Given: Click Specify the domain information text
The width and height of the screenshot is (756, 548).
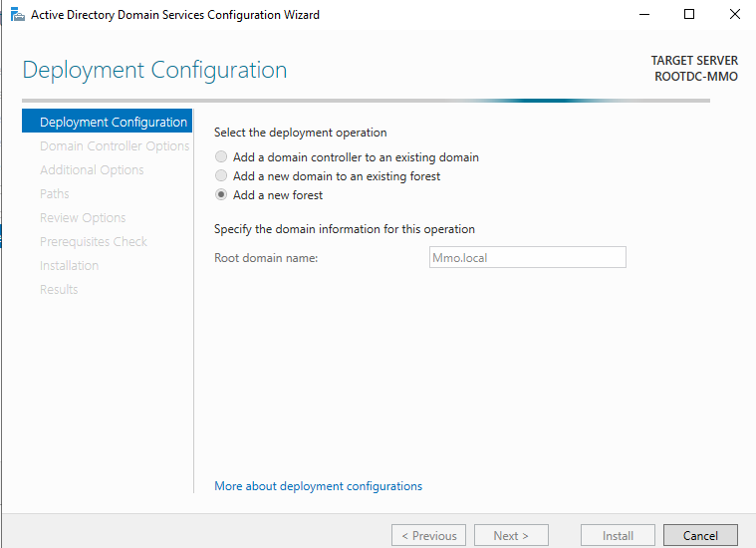Looking at the screenshot, I should (x=345, y=228).
